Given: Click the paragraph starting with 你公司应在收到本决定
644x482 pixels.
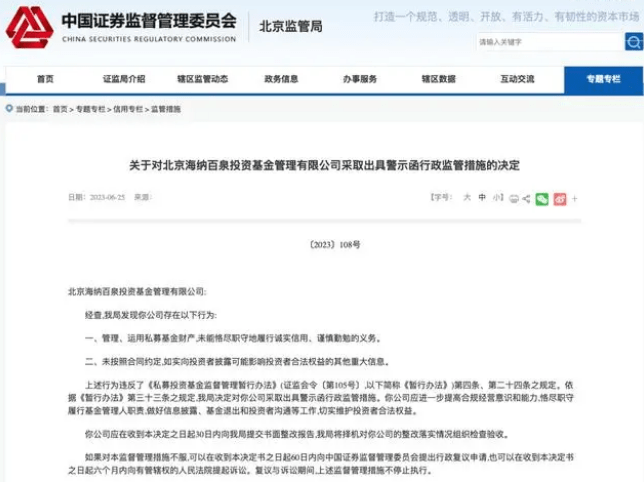Looking at the screenshot, I should 297,434.
